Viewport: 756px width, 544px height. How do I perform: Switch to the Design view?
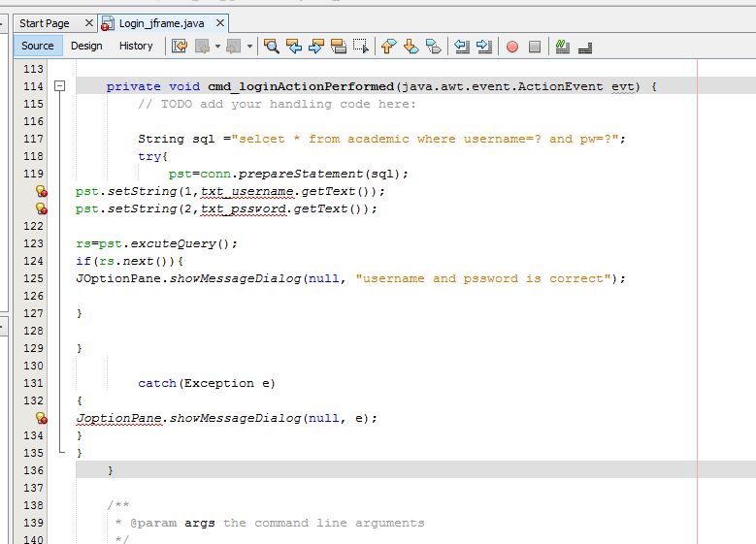pyautogui.click(x=86, y=46)
